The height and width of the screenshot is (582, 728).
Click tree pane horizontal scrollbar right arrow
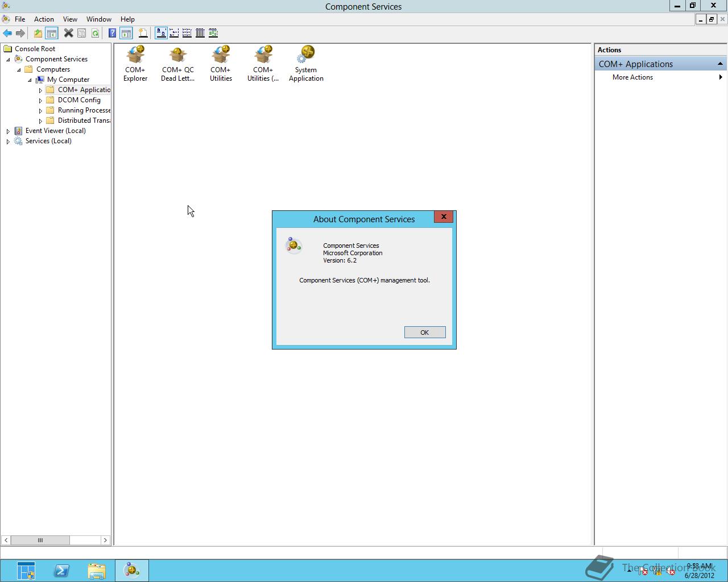[x=105, y=540]
